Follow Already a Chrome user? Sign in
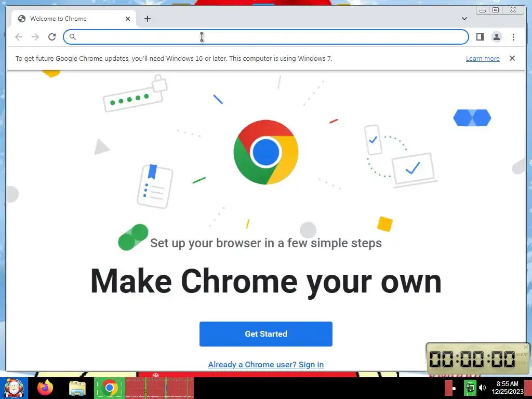 coord(265,364)
